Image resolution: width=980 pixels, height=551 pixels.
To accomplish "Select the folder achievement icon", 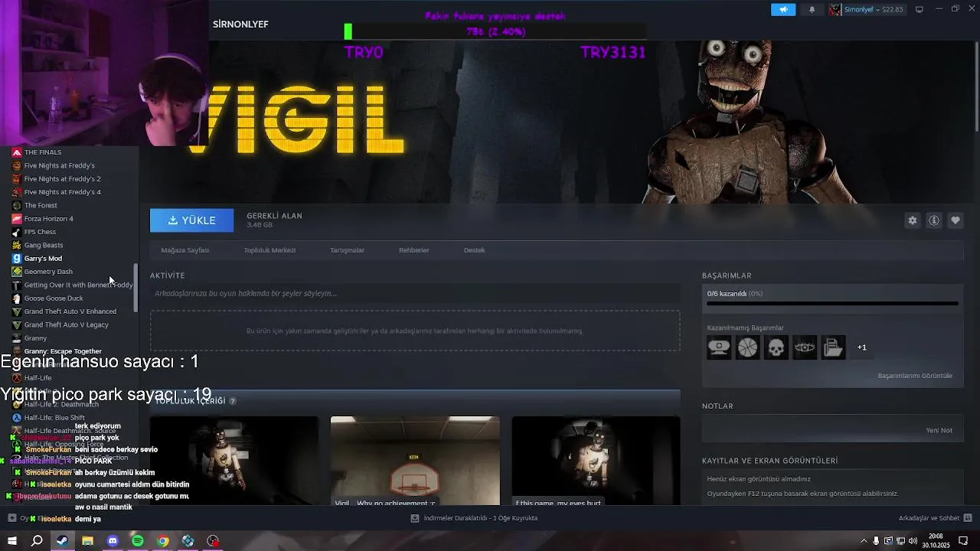I will [x=834, y=347].
